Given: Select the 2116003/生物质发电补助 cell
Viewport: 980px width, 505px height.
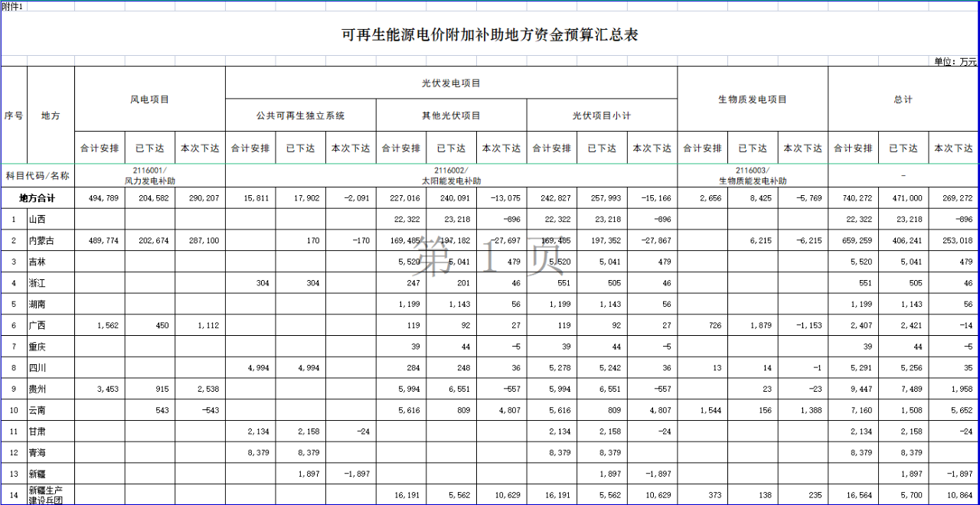Looking at the screenshot, I should [x=752, y=176].
